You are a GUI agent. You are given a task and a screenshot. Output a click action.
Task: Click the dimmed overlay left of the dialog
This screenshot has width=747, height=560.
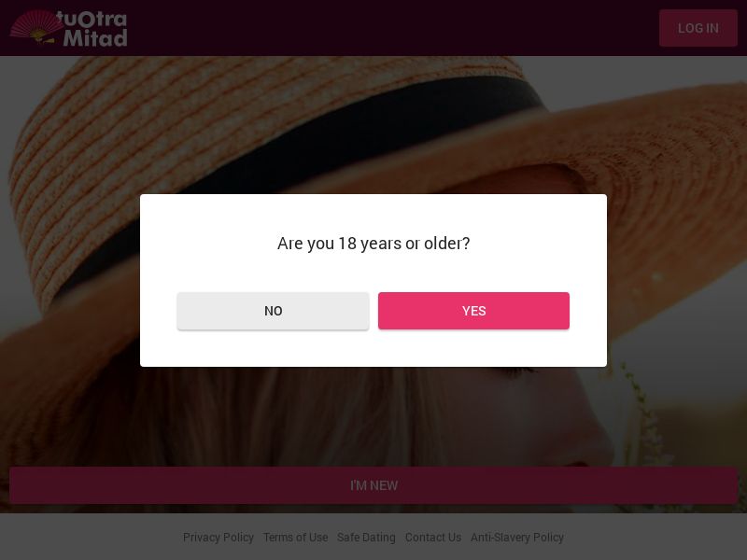coord(70,280)
